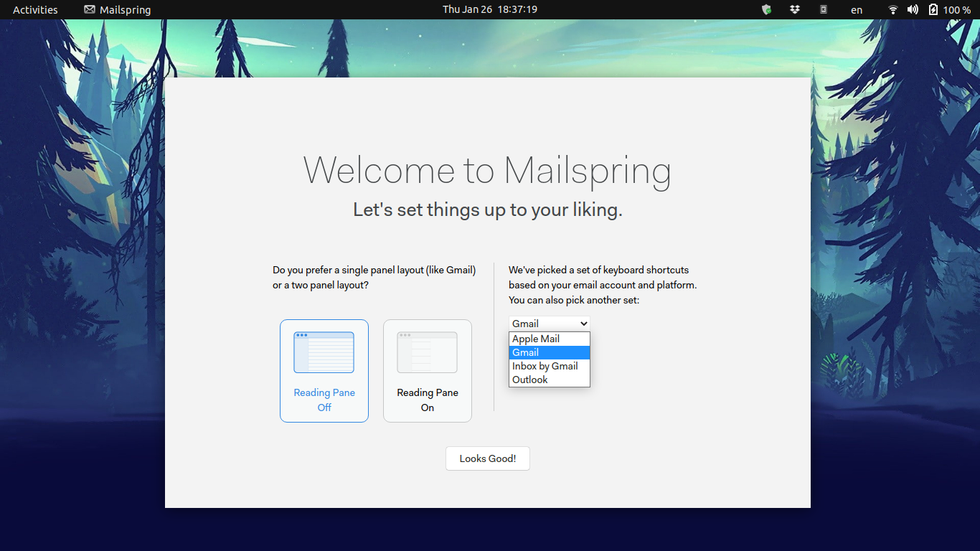This screenshot has height=551, width=980.
Task: Open the Dropbox system tray icon
Action: (x=794, y=9)
